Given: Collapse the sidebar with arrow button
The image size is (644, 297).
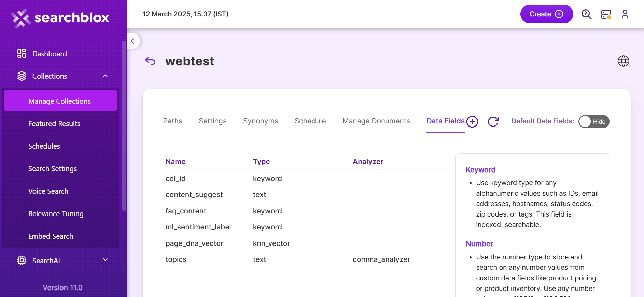Looking at the screenshot, I should click(x=133, y=41).
